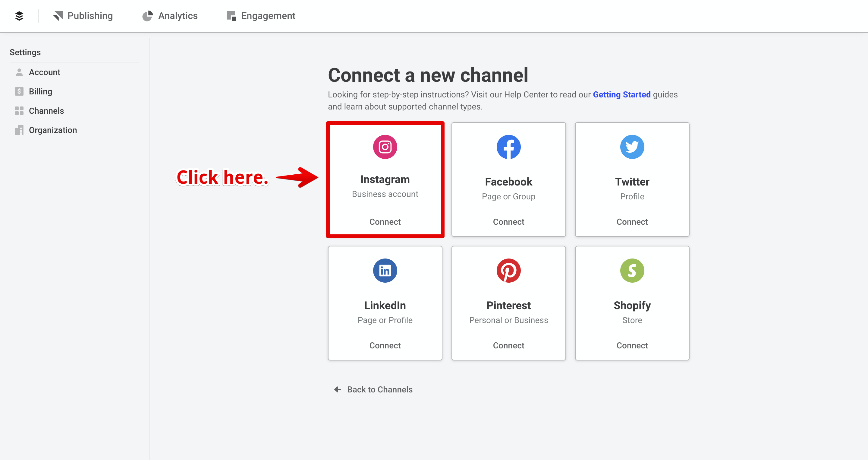
Task: Click the Instagram logo icon
Action: tap(385, 147)
